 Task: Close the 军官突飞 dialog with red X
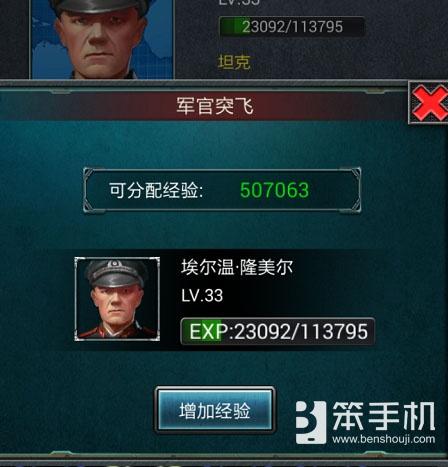[428, 103]
